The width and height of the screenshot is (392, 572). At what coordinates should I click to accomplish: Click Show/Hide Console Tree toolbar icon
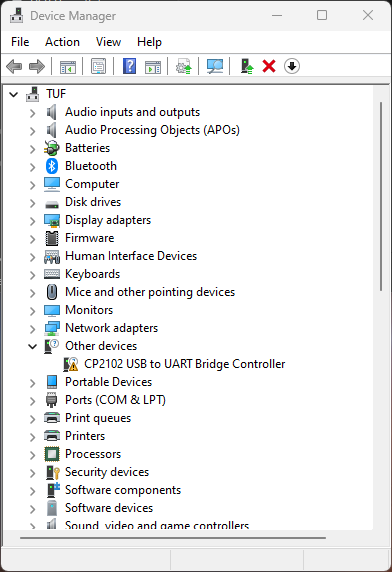point(68,67)
